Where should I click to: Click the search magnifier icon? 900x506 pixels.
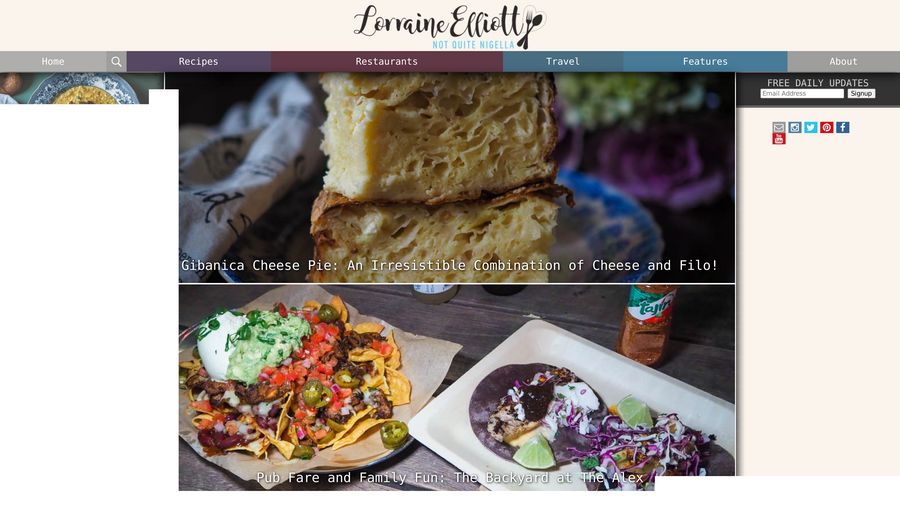116,61
